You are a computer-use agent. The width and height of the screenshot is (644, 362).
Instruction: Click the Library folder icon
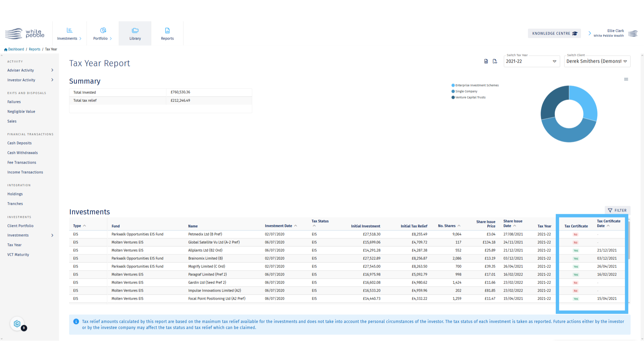coord(135,31)
